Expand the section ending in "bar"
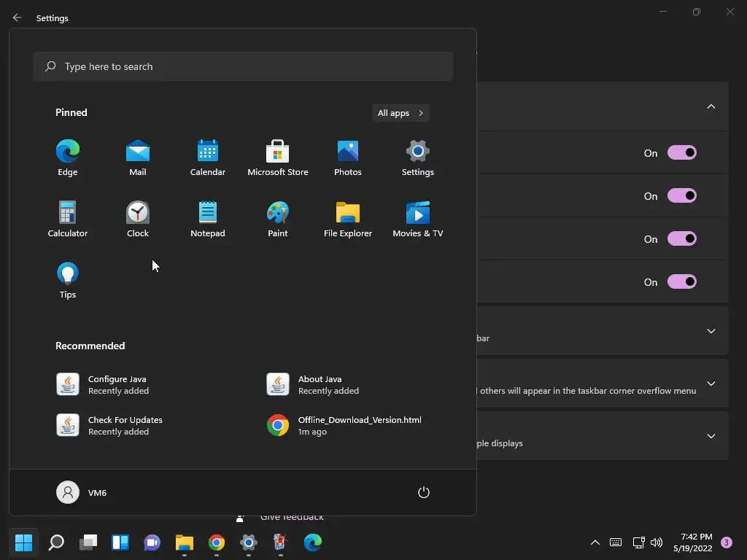The image size is (747, 560). pyautogui.click(x=711, y=331)
